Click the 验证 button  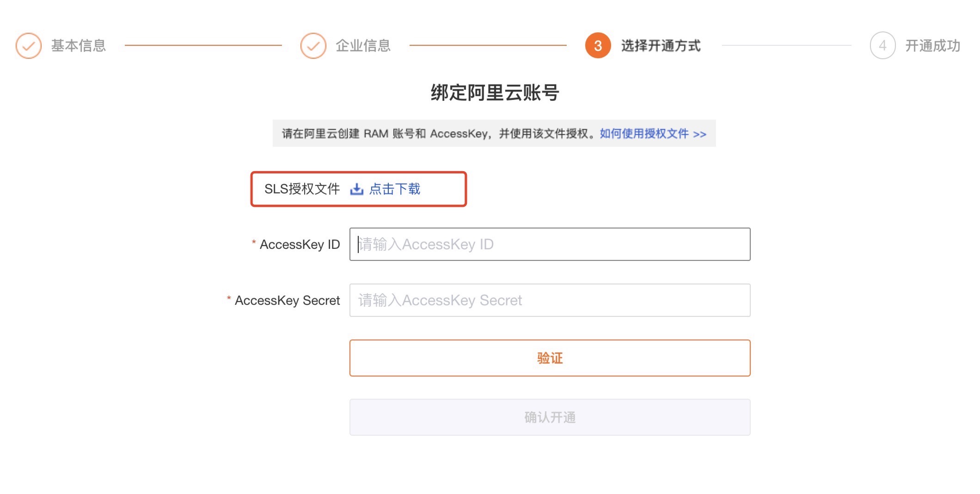550,358
